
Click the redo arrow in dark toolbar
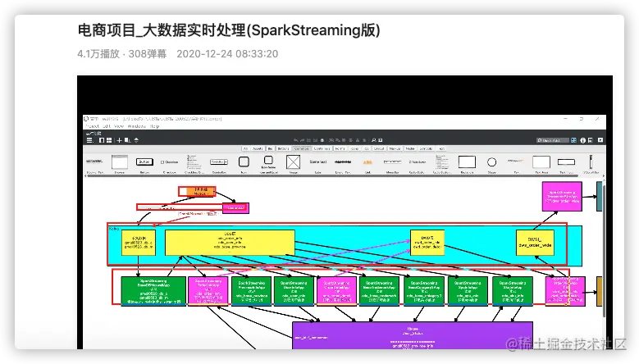[x=302, y=140]
